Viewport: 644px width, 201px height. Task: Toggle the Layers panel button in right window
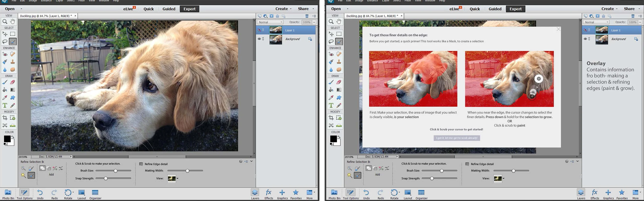(x=581, y=195)
